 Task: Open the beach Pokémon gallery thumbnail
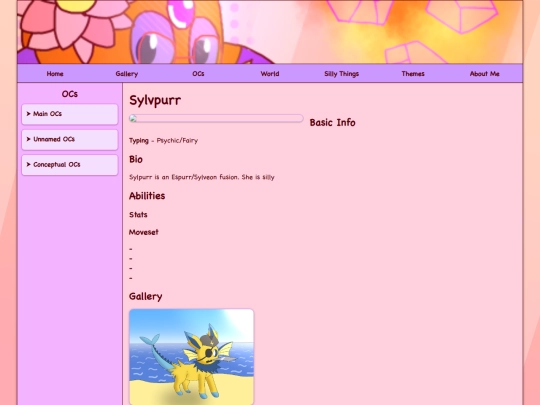191,357
